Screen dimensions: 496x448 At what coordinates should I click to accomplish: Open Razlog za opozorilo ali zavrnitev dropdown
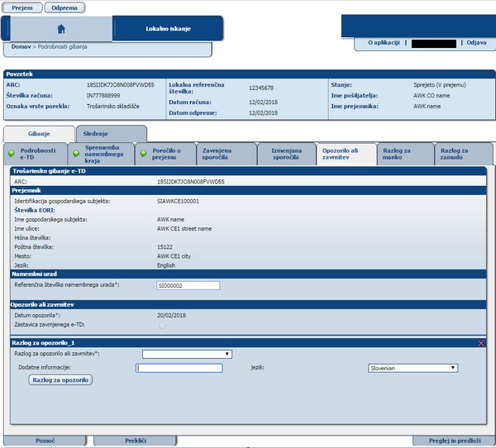click(187, 354)
